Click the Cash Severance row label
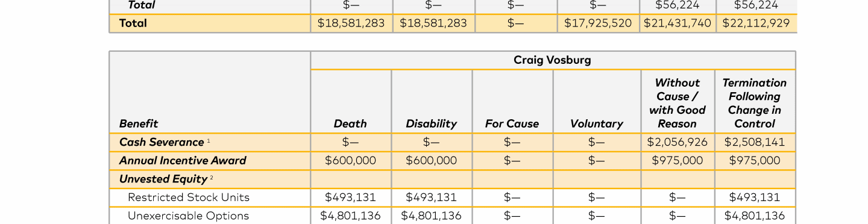The height and width of the screenshot is (224, 868). [x=162, y=142]
